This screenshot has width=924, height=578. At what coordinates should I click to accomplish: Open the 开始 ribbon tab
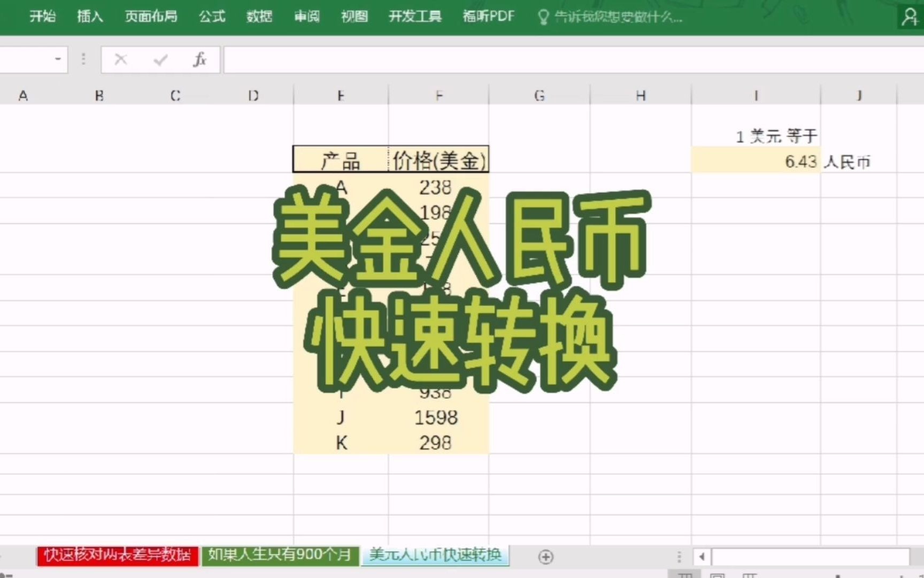[43, 17]
